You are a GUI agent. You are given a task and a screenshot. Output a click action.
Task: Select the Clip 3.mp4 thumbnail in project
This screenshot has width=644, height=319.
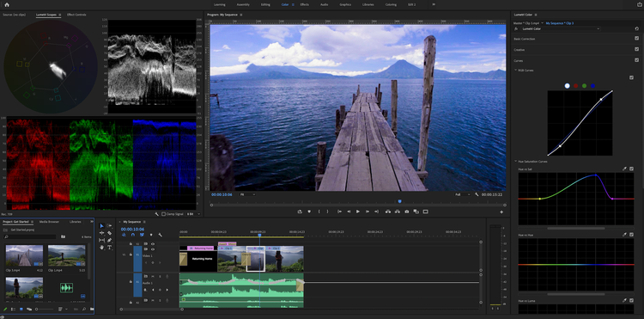click(24, 255)
